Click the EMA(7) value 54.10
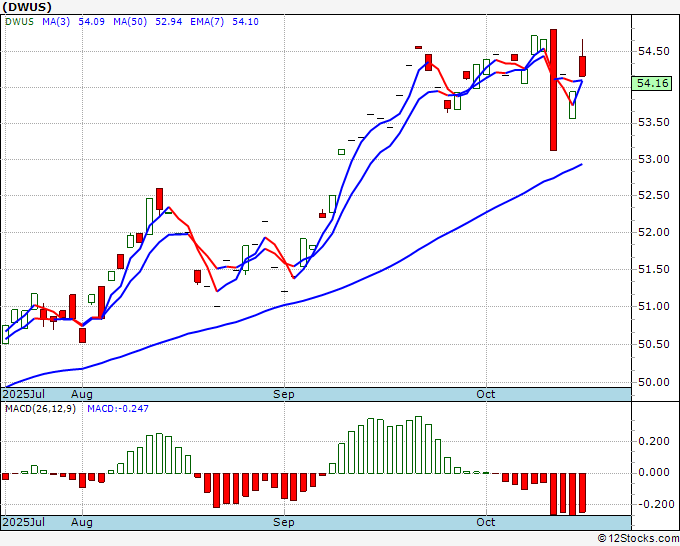680x546 pixels. [245, 22]
